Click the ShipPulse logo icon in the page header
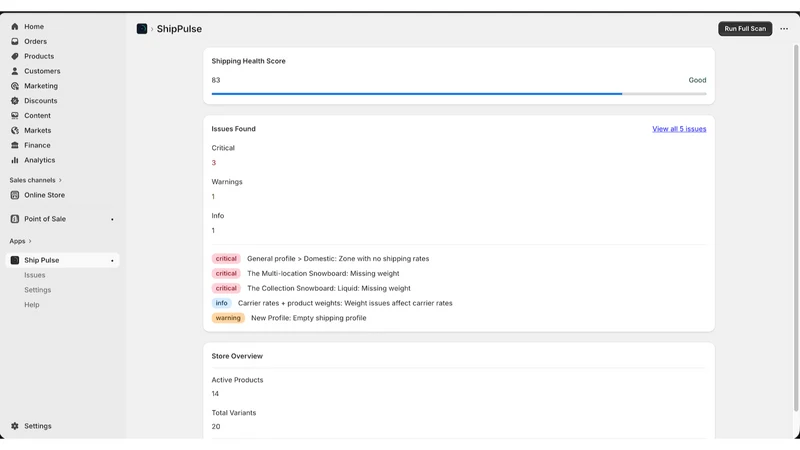 [x=142, y=29]
